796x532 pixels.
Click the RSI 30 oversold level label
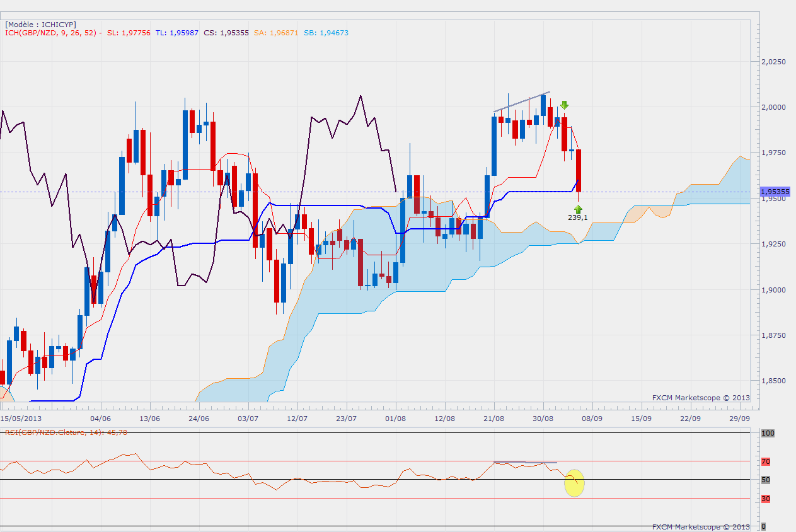coord(766,499)
